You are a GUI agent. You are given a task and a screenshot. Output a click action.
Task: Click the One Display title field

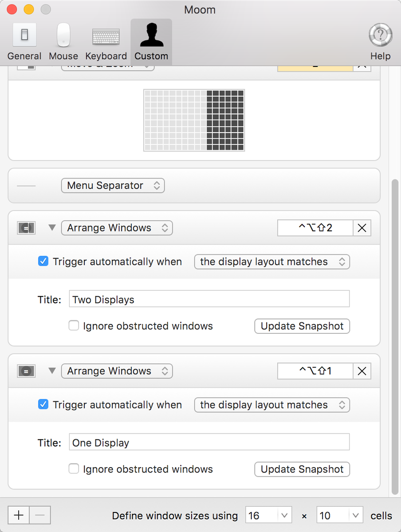coord(209,442)
